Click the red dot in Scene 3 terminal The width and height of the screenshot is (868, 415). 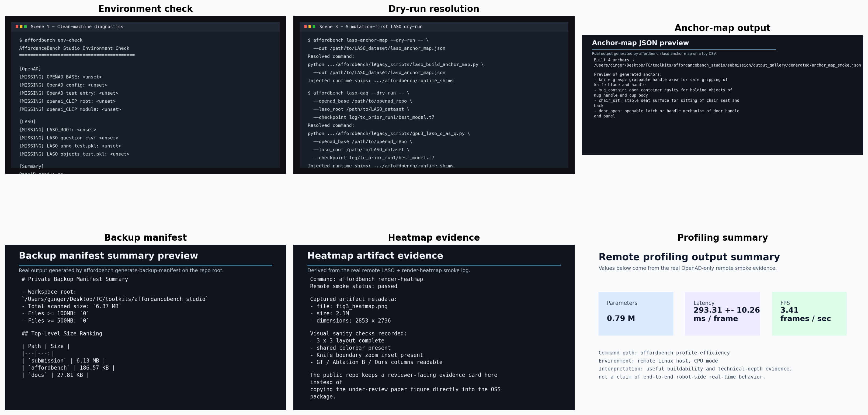pos(305,27)
